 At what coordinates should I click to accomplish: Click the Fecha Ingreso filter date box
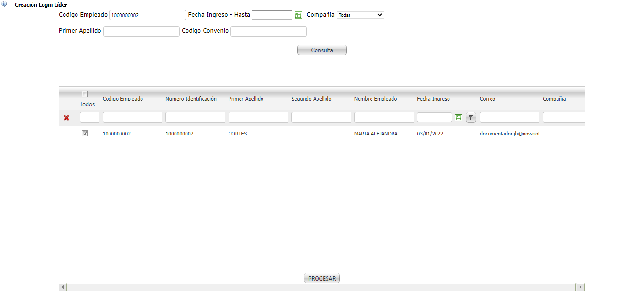[x=435, y=117]
